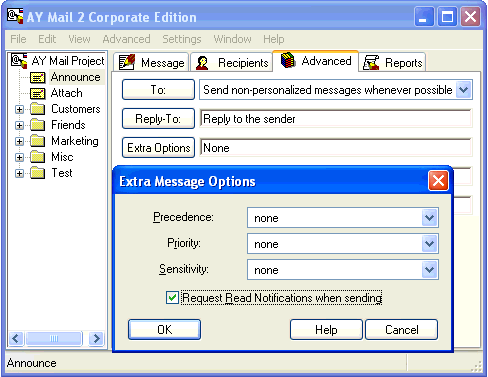Image resolution: width=488 pixels, height=377 pixels.
Task: Click OK in Extra Message Options
Action: tap(164, 330)
